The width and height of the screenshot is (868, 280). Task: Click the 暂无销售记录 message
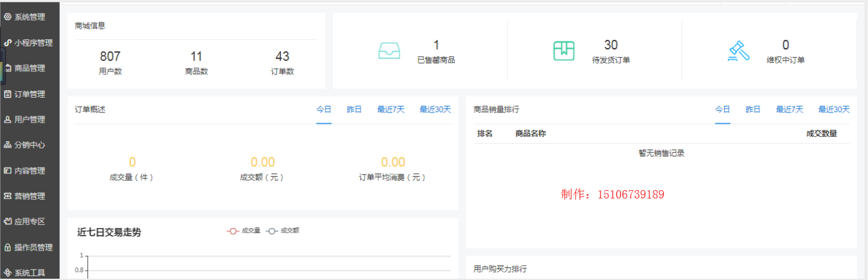click(662, 153)
